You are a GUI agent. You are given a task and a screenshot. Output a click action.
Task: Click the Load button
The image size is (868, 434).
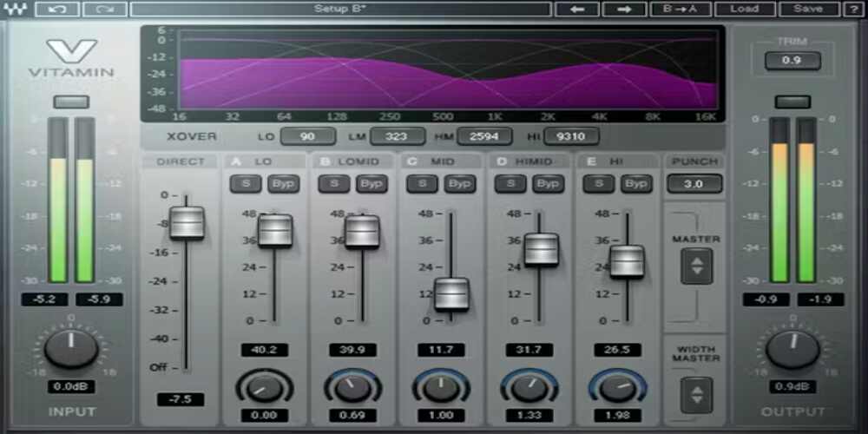(x=744, y=9)
